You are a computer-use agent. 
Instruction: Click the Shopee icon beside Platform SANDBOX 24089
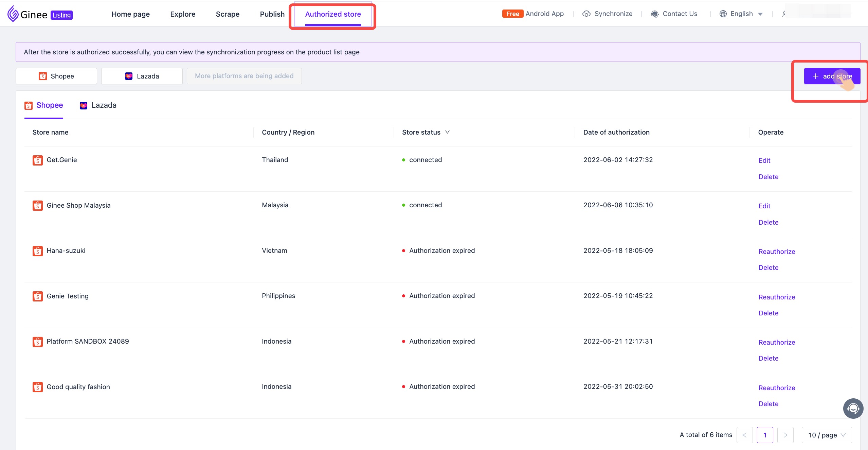(x=37, y=342)
